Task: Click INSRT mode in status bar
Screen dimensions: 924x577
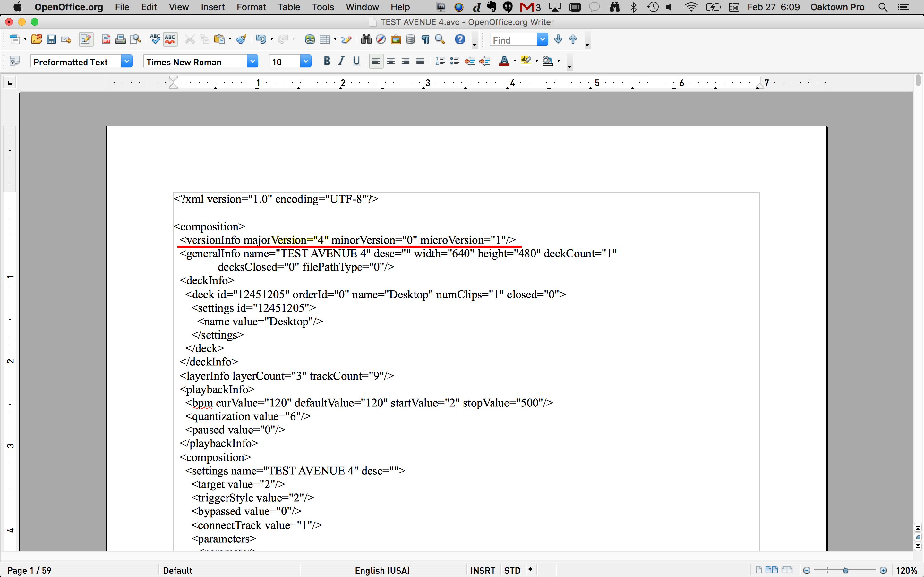Action: [482, 570]
